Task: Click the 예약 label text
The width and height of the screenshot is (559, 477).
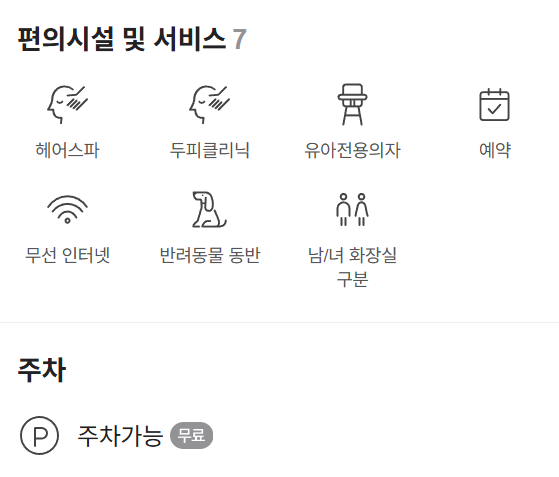Action: coord(494,150)
